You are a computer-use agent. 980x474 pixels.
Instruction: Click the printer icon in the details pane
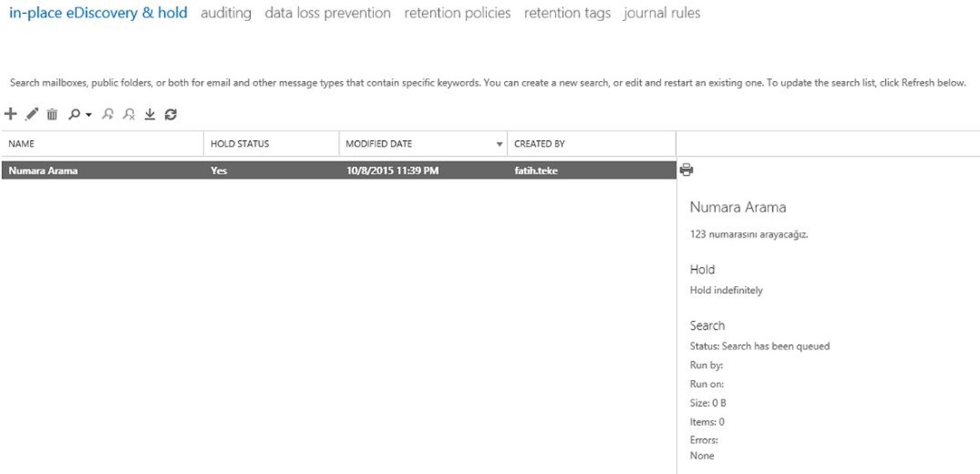point(686,170)
